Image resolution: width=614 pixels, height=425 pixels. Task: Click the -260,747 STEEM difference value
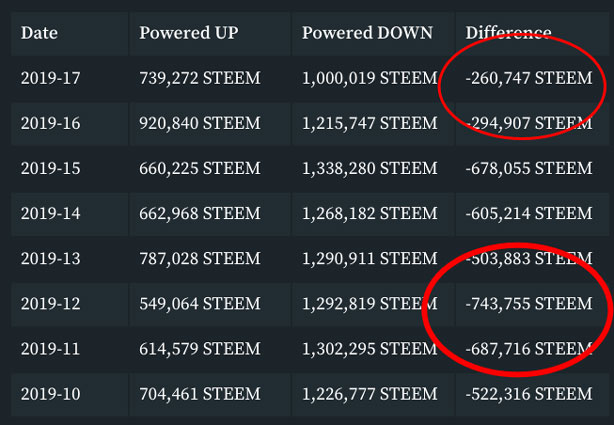coord(529,78)
